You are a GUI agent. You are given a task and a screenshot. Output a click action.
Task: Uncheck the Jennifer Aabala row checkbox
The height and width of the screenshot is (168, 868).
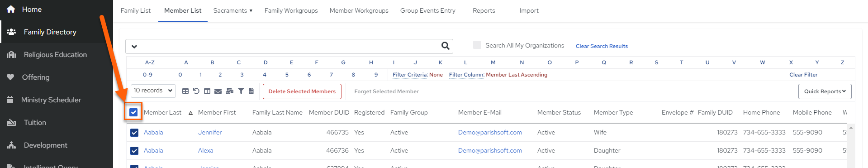134,133
